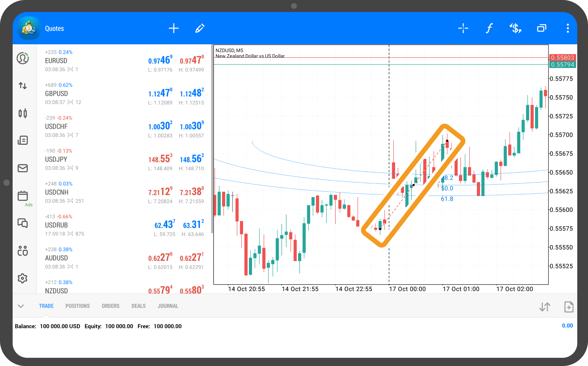Activate the crosshair tool
Screen dimensions: 588x366
(x=463, y=28)
